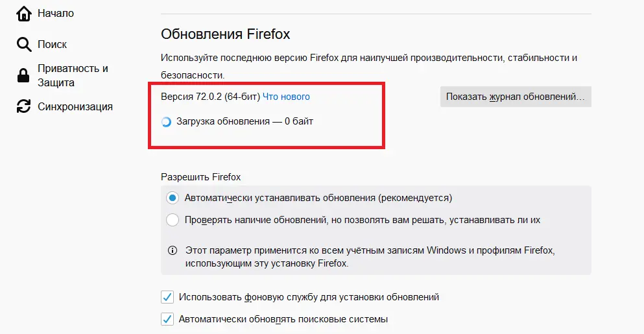Click the Разрешить Firefox label
Image resolution: width=644 pixels, height=334 pixels.
coord(200,177)
